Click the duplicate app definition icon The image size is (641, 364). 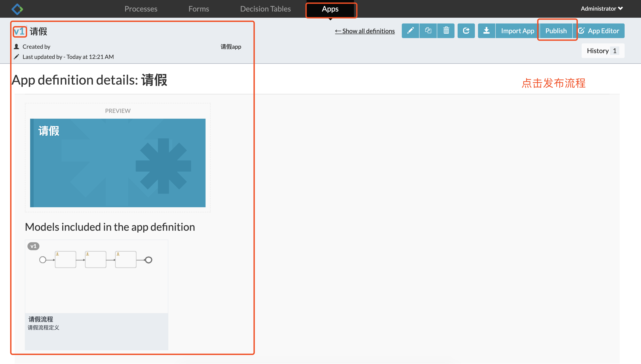[x=428, y=31]
